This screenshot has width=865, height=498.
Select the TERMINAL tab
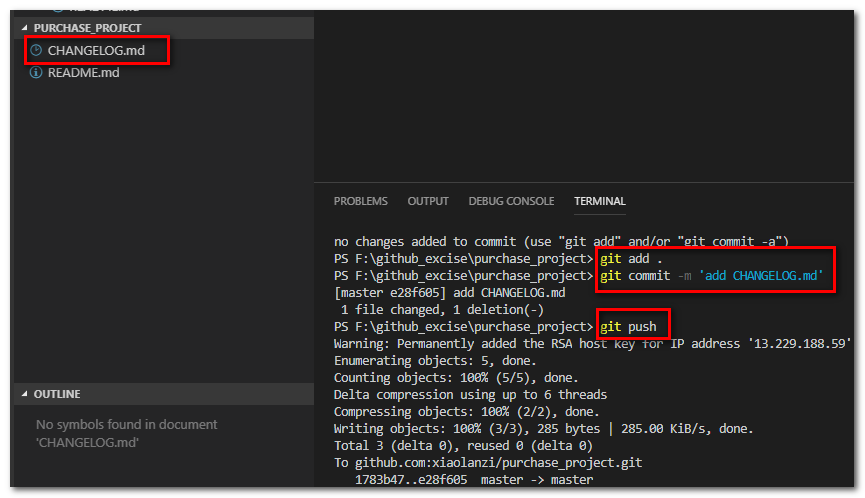[600, 201]
